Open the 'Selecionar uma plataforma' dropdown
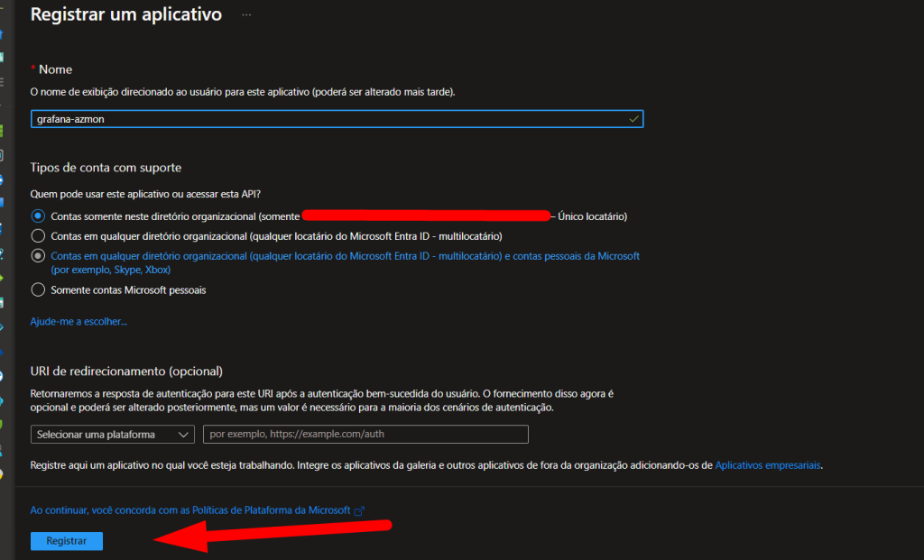Image resolution: width=924 pixels, height=560 pixels. pyautogui.click(x=113, y=435)
